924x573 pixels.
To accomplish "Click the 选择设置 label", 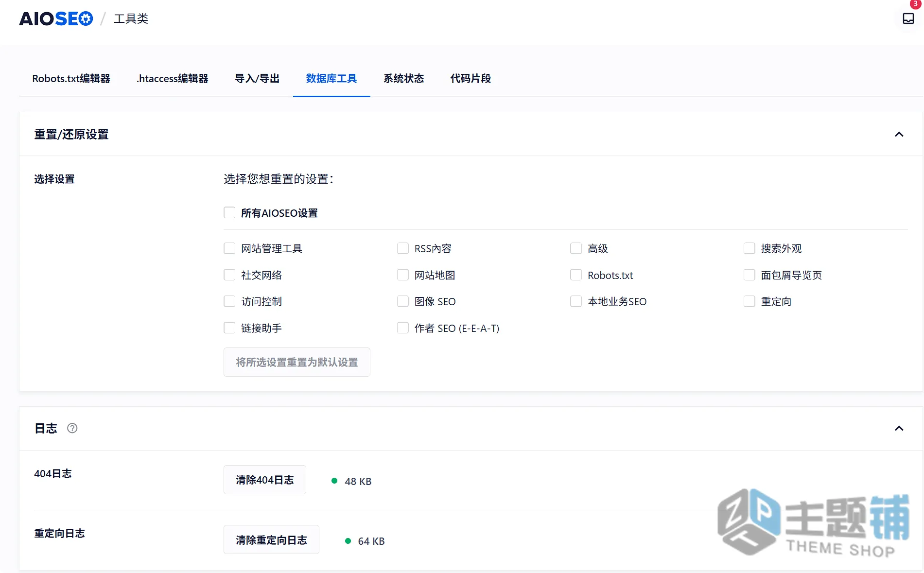I will (54, 179).
